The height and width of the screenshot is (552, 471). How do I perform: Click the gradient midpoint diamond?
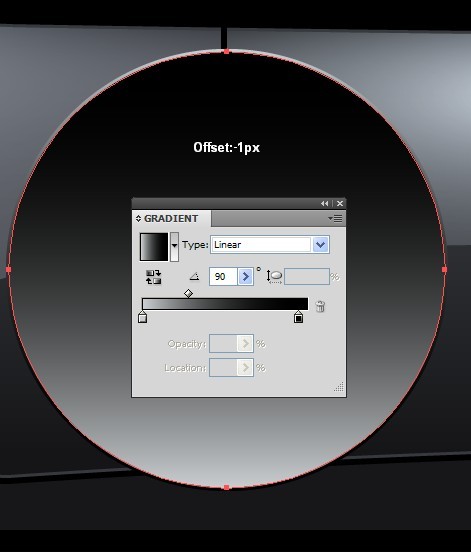pyautogui.click(x=188, y=293)
